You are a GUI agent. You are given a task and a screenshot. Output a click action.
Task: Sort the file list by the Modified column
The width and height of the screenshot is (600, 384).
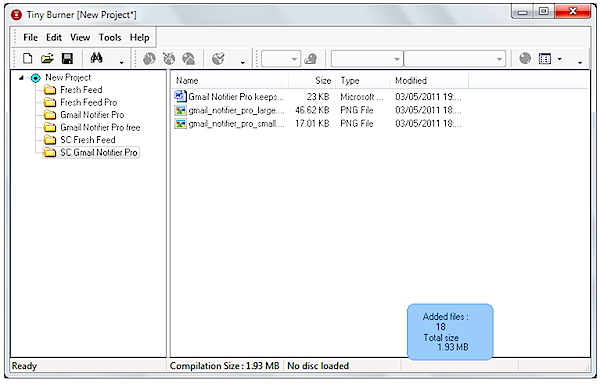pos(429,81)
